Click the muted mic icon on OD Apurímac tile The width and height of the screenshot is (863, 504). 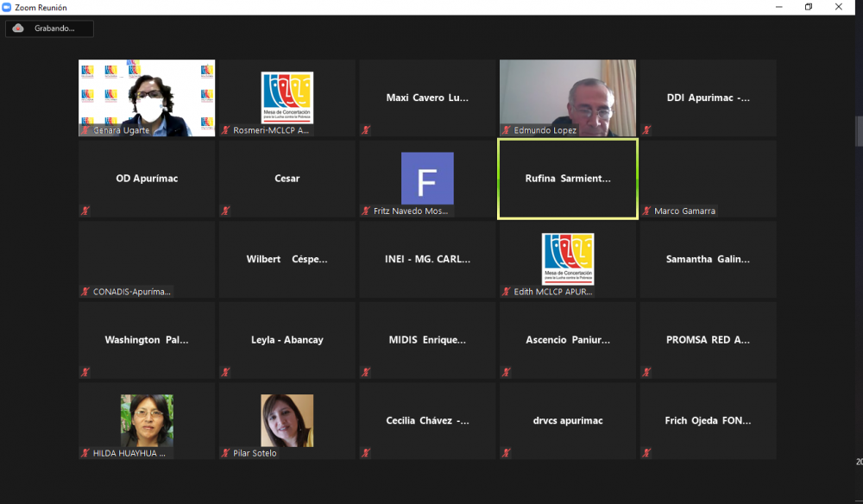pyautogui.click(x=85, y=211)
